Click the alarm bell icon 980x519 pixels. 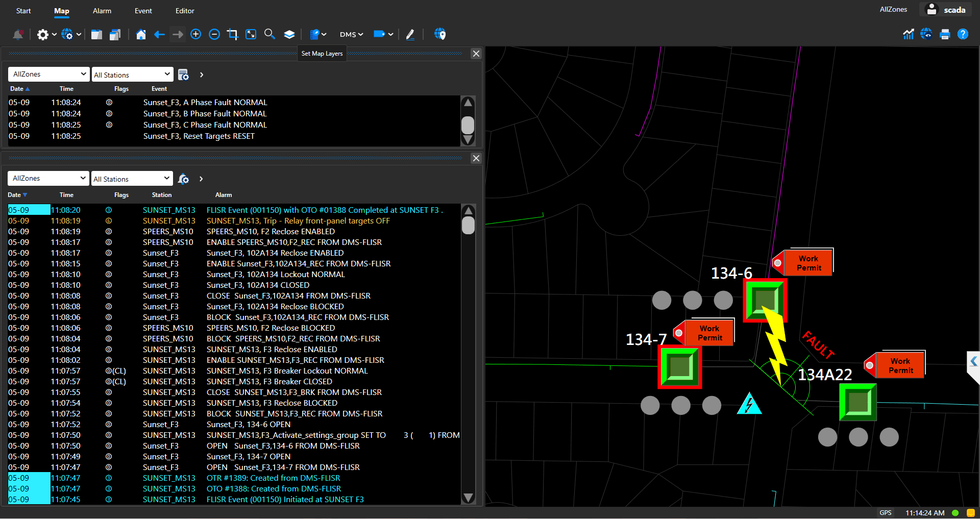tap(18, 34)
